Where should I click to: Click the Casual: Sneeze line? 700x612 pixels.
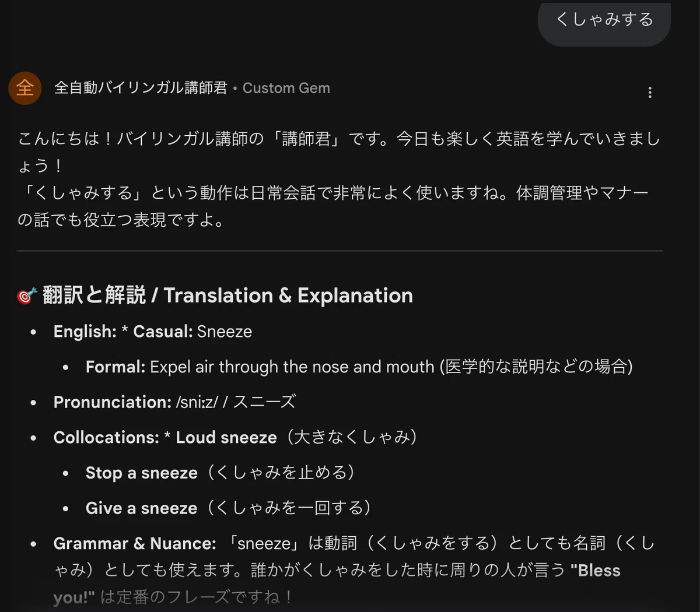point(192,332)
